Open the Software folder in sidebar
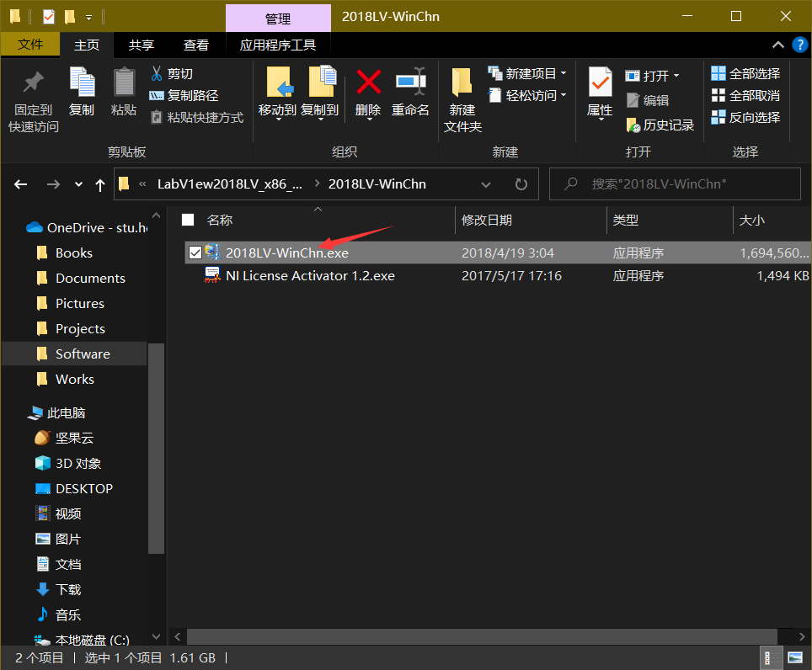The image size is (812, 670). coord(75,354)
